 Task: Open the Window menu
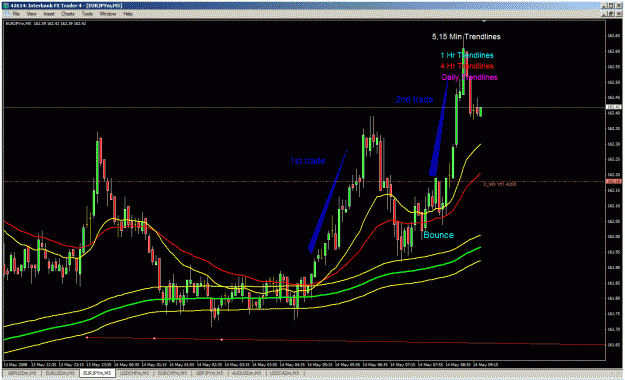pyautogui.click(x=108, y=14)
